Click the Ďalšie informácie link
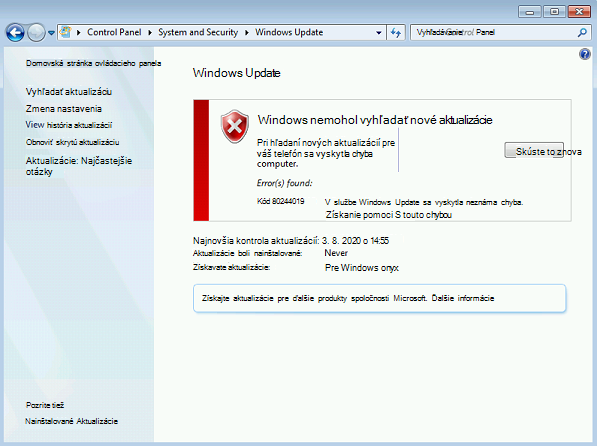This screenshot has height=446, width=597. [x=463, y=298]
